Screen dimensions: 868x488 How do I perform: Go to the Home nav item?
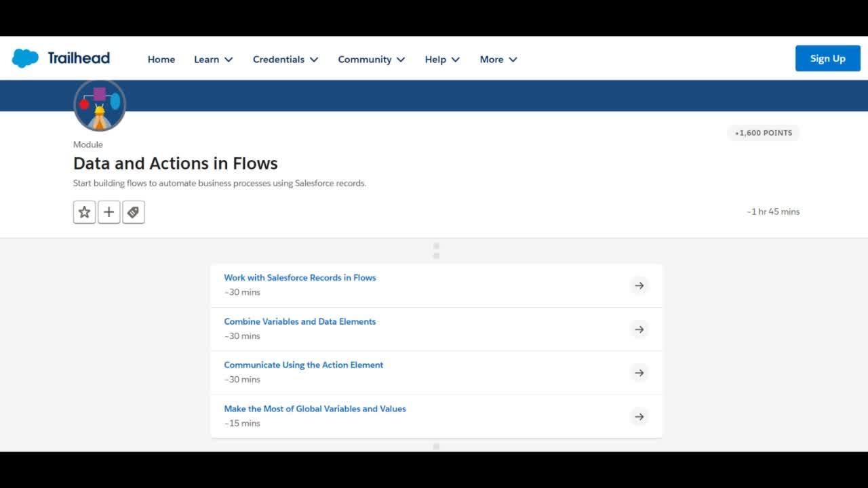click(161, 60)
